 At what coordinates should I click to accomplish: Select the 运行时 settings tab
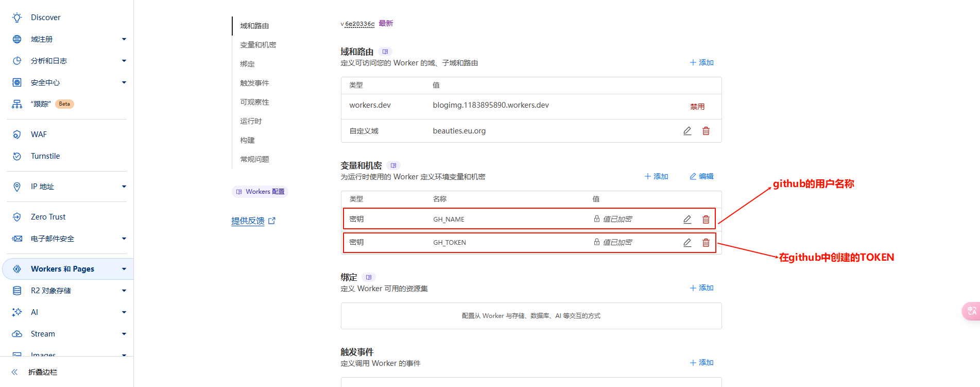(251, 121)
